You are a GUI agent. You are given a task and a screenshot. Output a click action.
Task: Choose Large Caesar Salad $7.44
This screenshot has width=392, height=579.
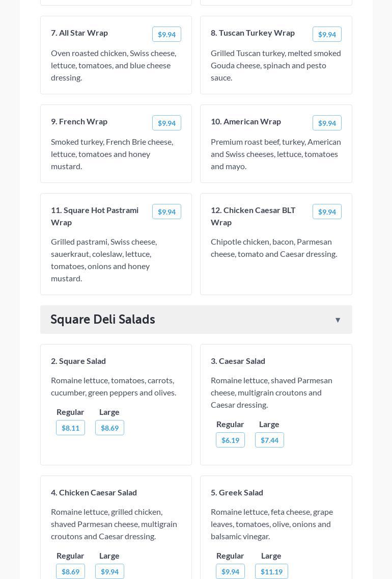click(x=269, y=440)
